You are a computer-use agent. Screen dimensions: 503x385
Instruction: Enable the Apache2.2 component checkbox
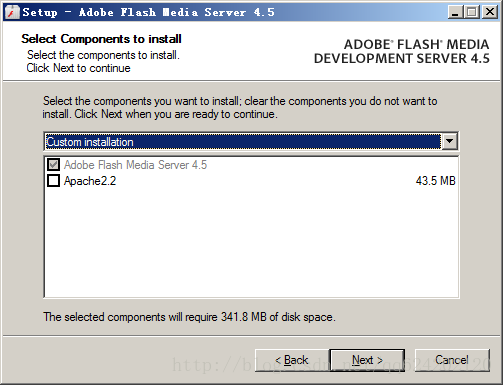click(53, 181)
